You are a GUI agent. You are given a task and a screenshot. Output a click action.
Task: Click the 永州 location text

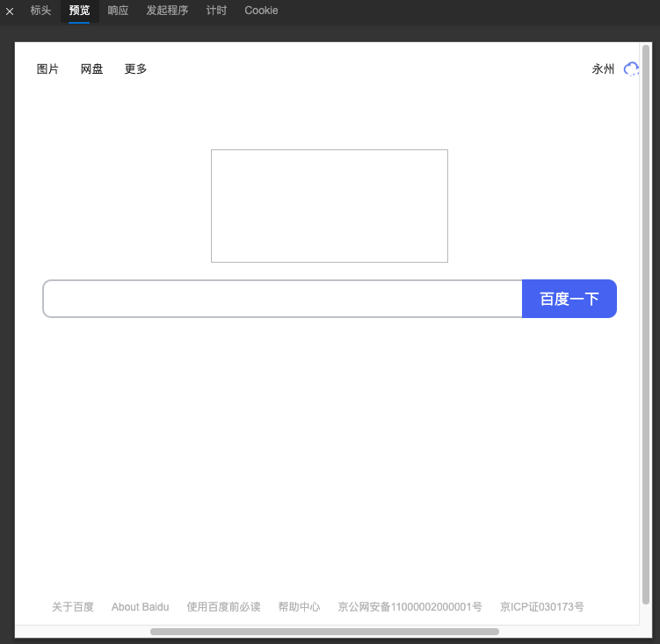coord(603,69)
